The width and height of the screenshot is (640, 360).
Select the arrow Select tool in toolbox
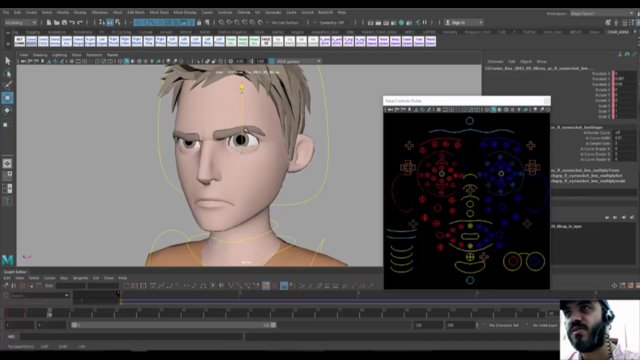point(7,61)
